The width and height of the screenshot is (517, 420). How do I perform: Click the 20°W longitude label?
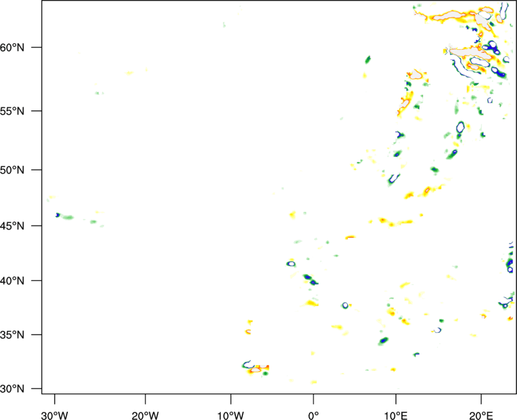tap(145, 415)
